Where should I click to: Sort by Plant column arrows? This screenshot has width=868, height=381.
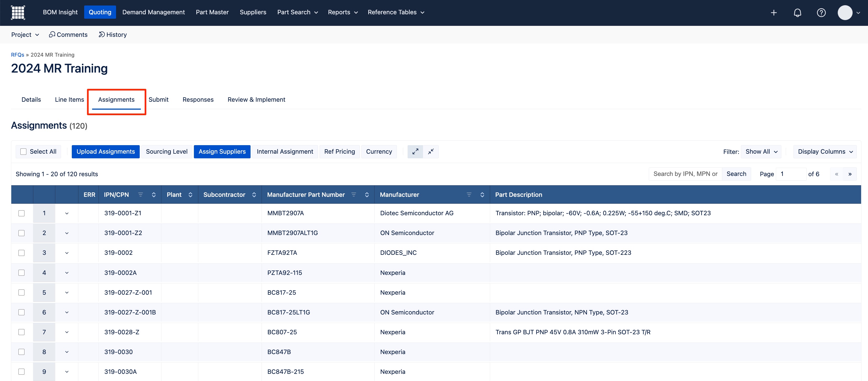pyautogui.click(x=190, y=195)
